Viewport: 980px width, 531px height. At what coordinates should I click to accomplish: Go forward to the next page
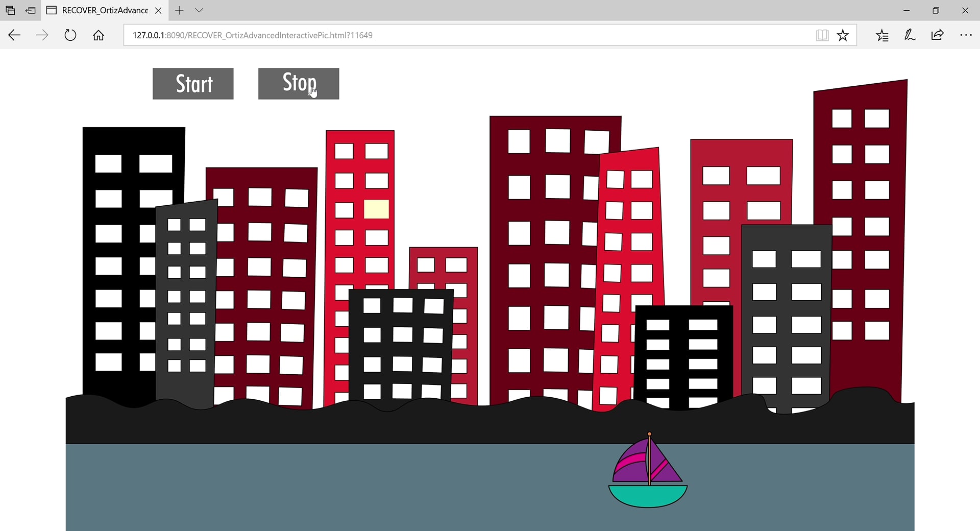(x=42, y=35)
